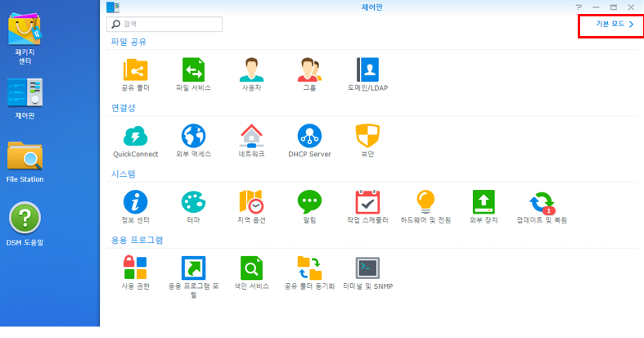The image size is (644, 338).
Task: Open 색인 서비스 indexing service icon
Action: [x=251, y=268]
